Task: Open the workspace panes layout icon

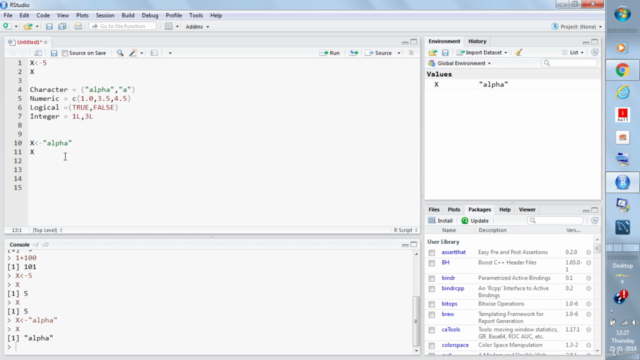Action: pos(169,26)
